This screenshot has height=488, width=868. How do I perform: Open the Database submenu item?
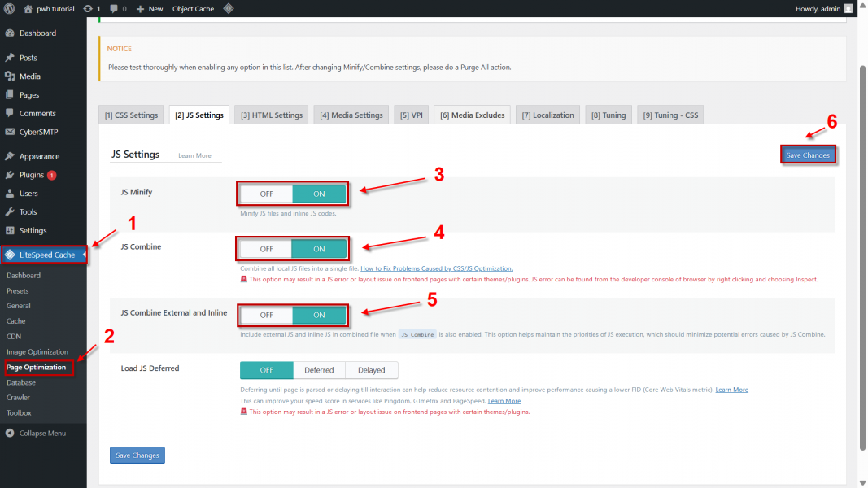click(x=20, y=382)
